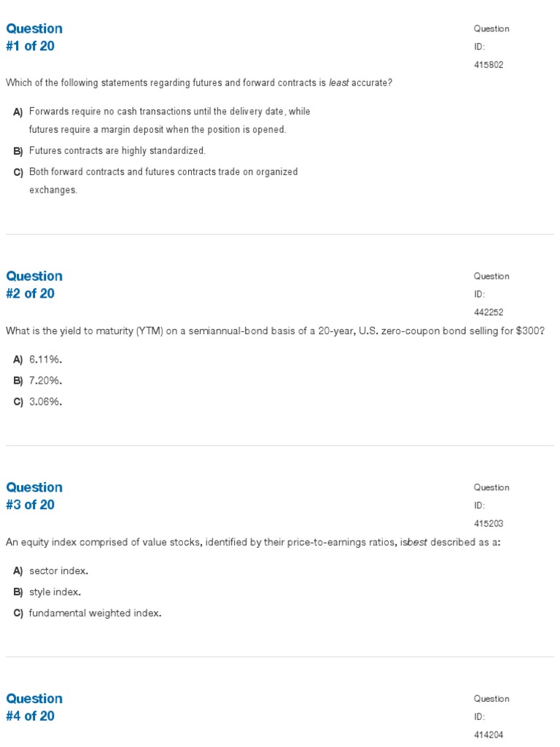Viewport: 560px width, 747px height.
Task: Click Question ID 415802
Action: [x=489, y=65]
